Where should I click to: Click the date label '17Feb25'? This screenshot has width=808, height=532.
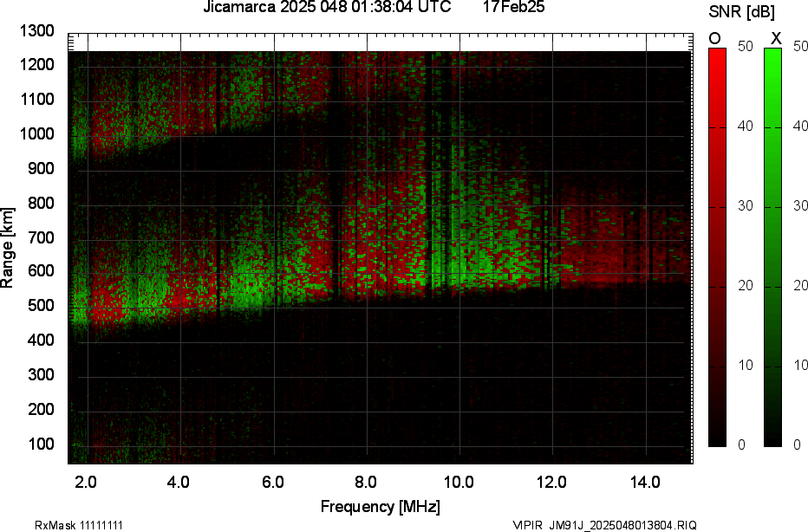(x=514, y=7)
